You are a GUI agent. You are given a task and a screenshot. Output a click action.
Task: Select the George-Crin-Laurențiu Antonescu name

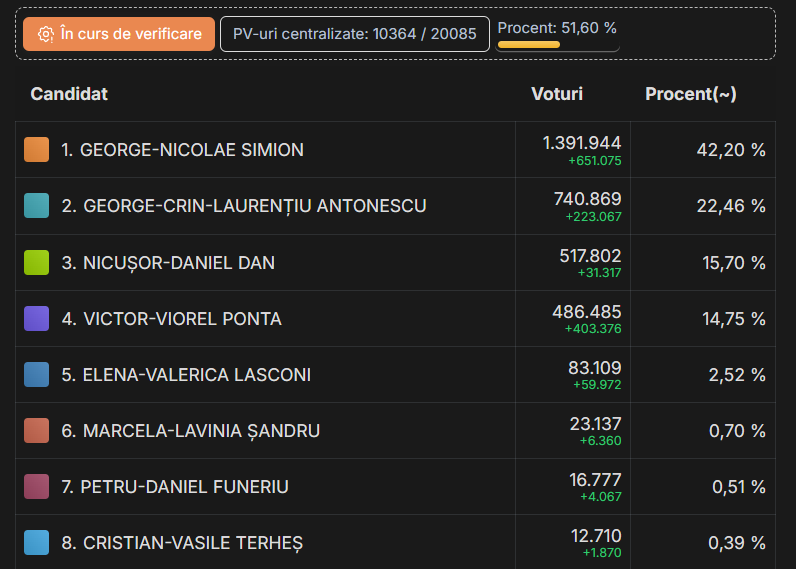point(244,206)
